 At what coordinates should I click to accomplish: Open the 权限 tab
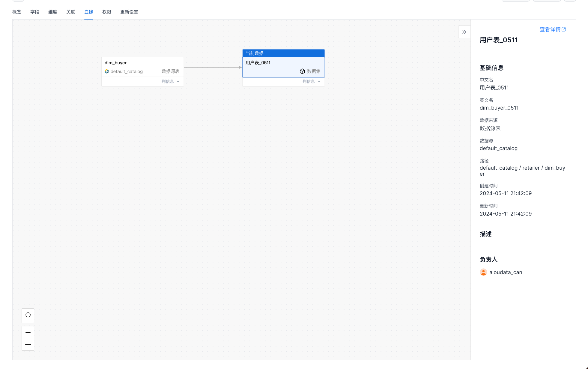point(107,12)
